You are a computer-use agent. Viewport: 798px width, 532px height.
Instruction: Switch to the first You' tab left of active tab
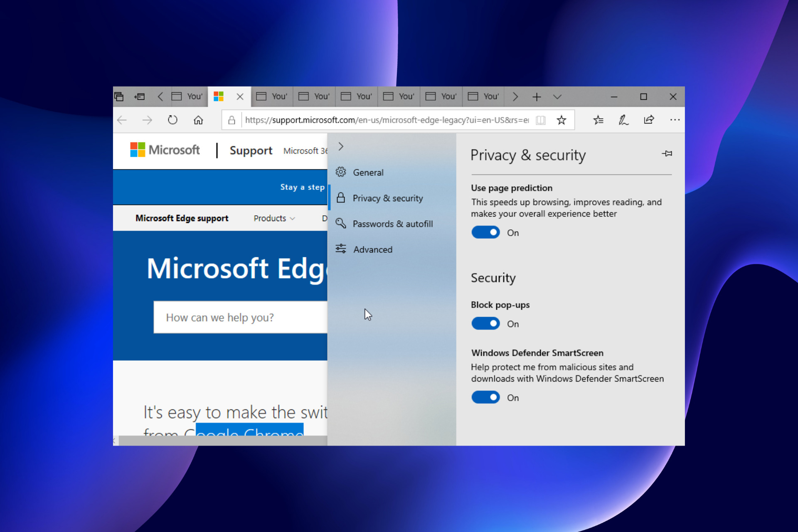[x=187, y=96]
